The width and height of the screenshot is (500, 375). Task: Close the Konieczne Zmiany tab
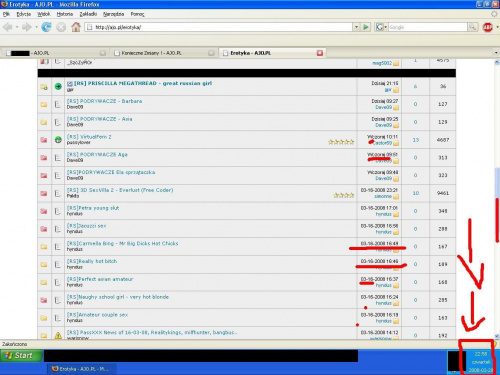211,53
